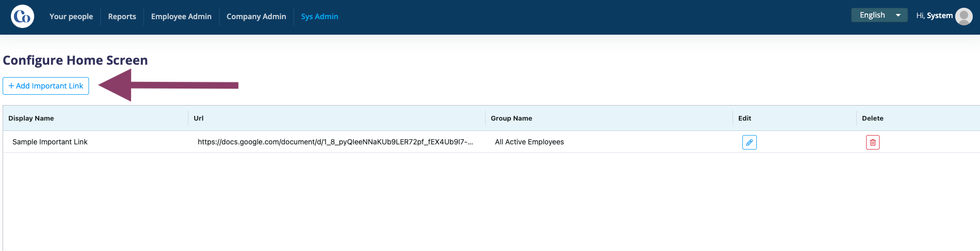Viewport: 980px width, 251px height.
Task: Edit the Sample Important Link row
Action: (x=749, y=142)
